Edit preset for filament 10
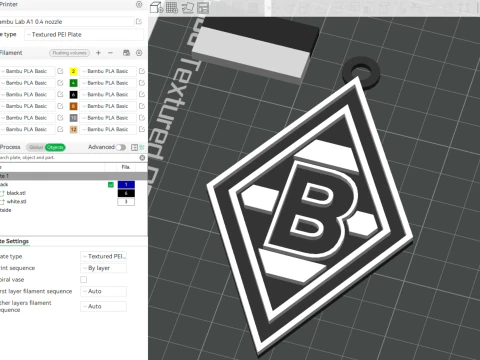 [142, 118]
